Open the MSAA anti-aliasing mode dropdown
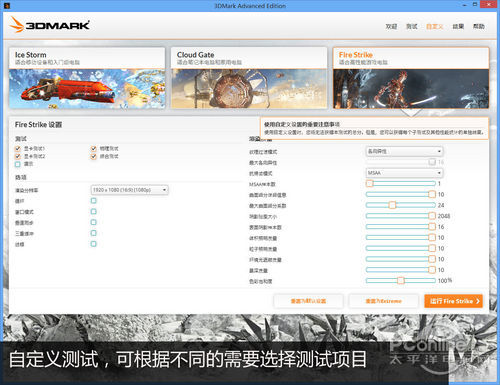 coord(404,173)
